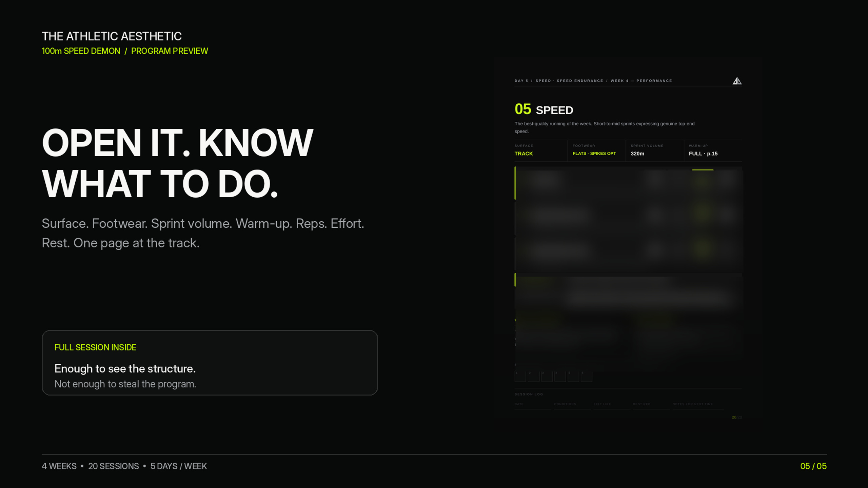Click the '05 / 05' slide counter
The image size is (868, 488).
coord(813,466)
